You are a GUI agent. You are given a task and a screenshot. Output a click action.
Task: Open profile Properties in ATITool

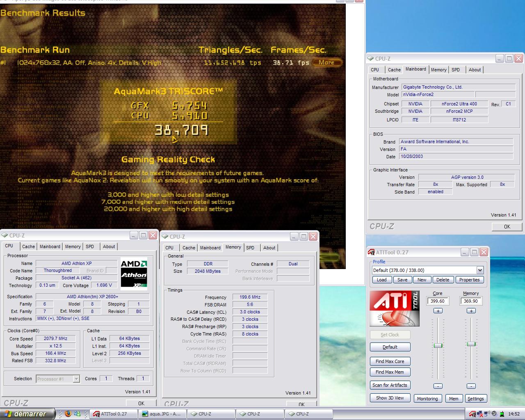click(470, 280)
